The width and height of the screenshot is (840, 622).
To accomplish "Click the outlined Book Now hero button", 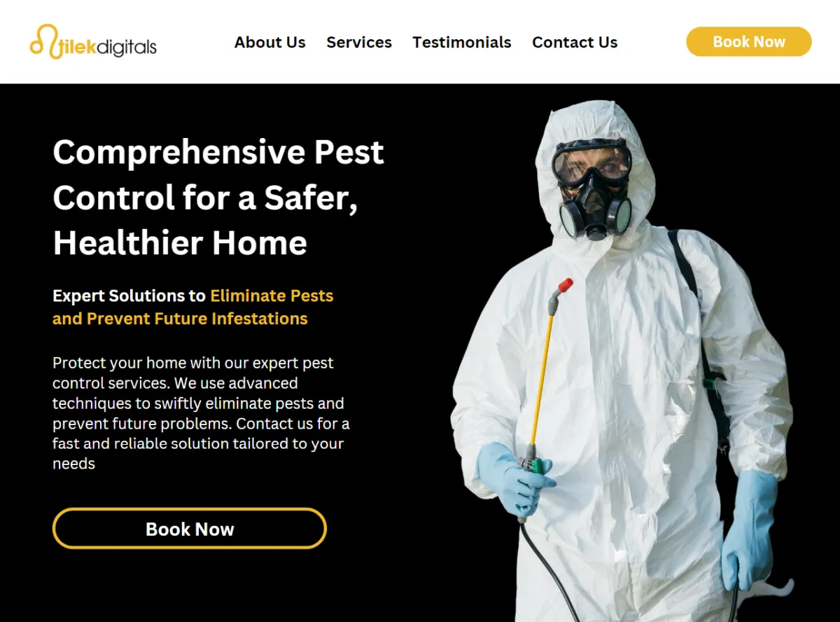I will click(x=190, y=529).
